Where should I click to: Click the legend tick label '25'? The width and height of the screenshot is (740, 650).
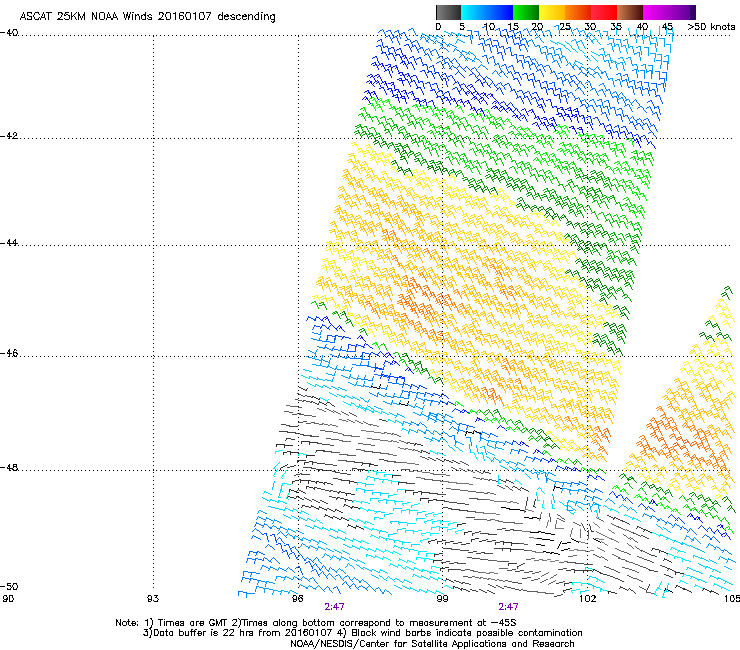click(565, 27)
